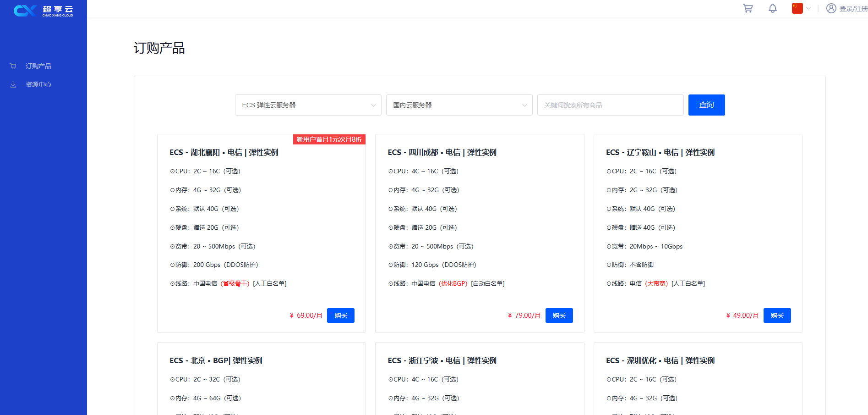The width and height of the screenshot is (868, 415).
Task: Click the 查询 search button
Action: tap(706, 105)
